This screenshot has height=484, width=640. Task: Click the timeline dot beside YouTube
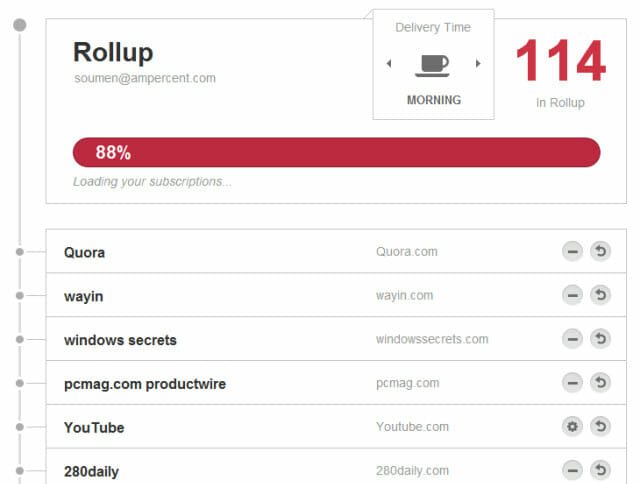coord(20,427)
